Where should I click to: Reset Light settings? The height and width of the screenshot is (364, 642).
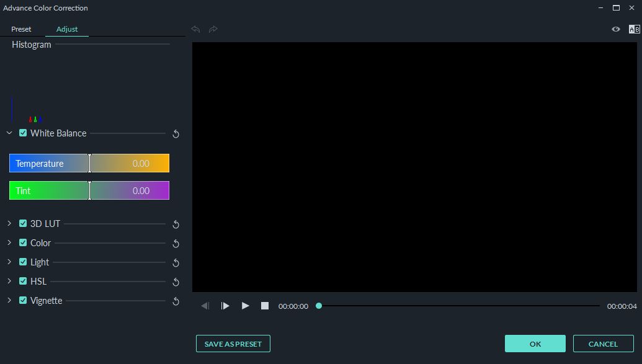pos(176,263)
